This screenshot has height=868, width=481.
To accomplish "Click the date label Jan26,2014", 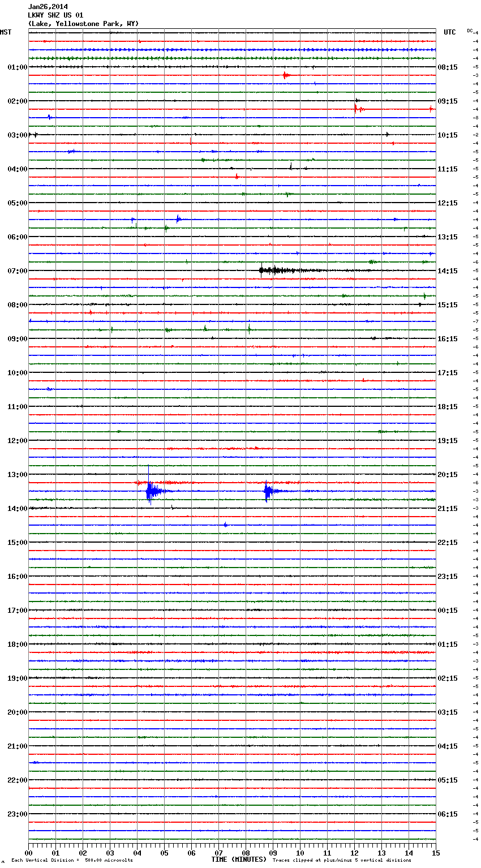I will pos(48,7).
